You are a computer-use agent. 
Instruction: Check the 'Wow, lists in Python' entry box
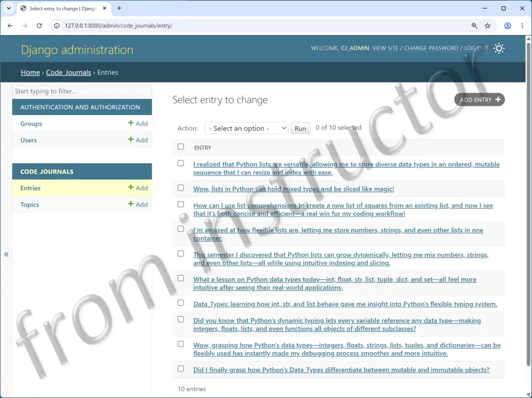(181, 188)
